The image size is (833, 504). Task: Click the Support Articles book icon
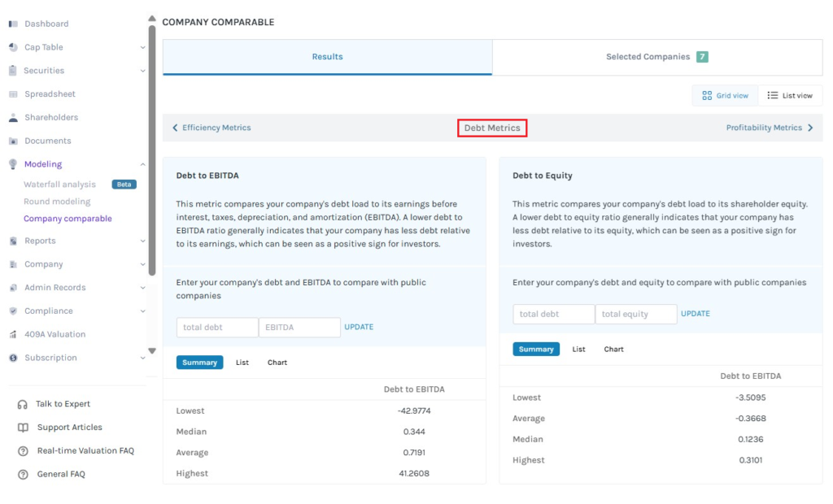click(23, 428)
